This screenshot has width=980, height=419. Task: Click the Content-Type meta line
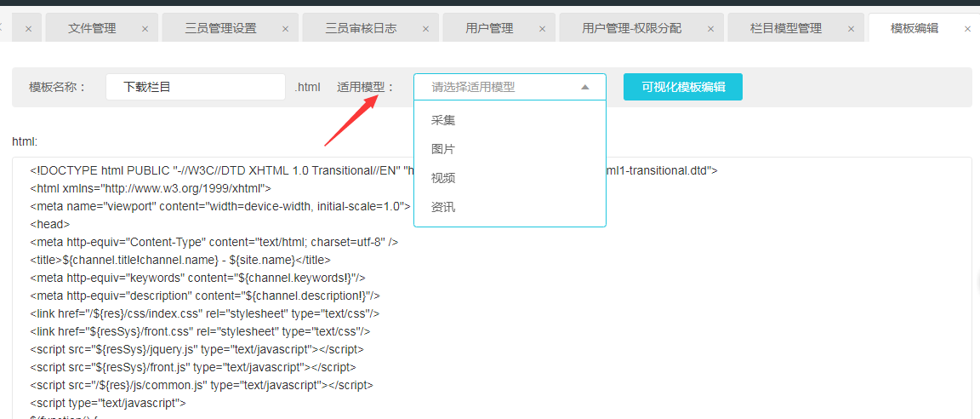(x=214, y=242)
